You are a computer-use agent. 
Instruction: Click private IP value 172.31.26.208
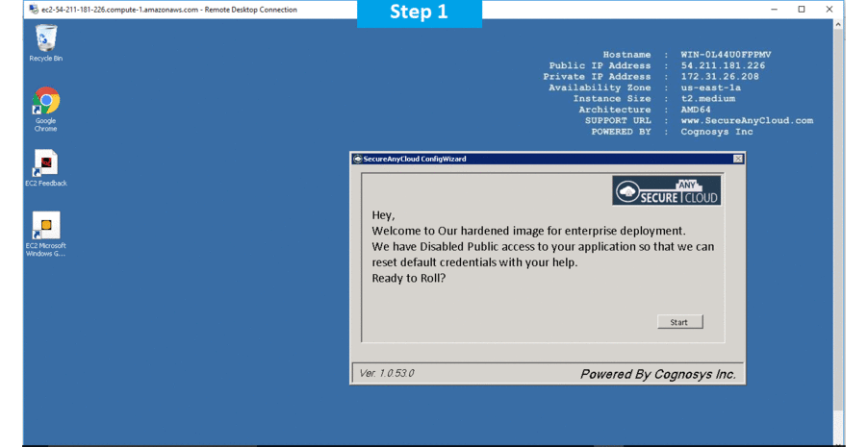[x=720, y=76]
